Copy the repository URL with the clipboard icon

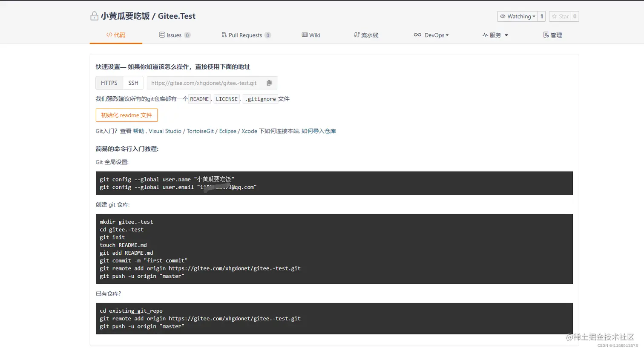pyautogui.click(x=269, y=83)
